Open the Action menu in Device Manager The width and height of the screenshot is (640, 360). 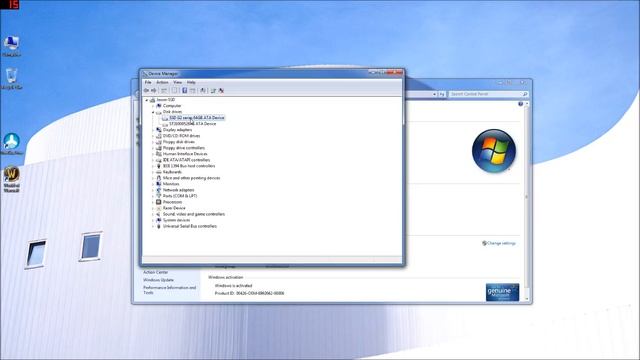coord(162,82)
